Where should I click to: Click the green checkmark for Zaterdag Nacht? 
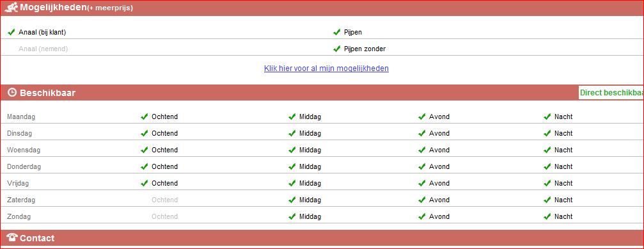(547, 200)
